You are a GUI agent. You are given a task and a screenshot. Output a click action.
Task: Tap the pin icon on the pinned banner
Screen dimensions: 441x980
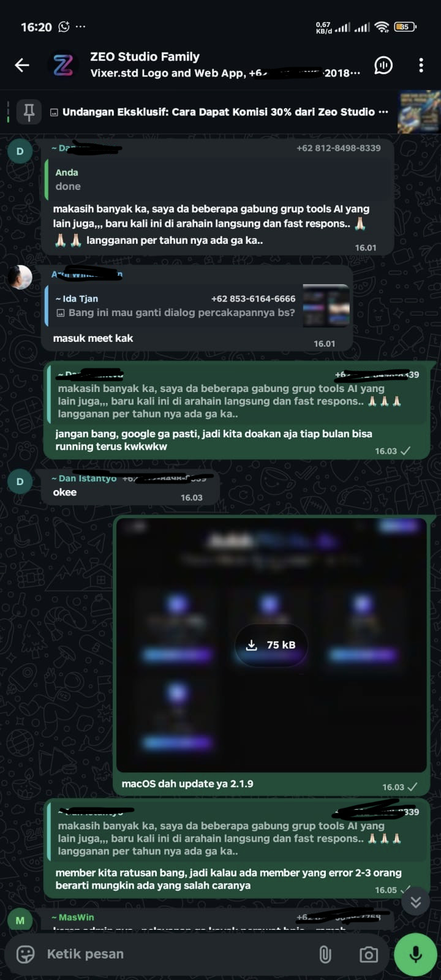point(29,112)
